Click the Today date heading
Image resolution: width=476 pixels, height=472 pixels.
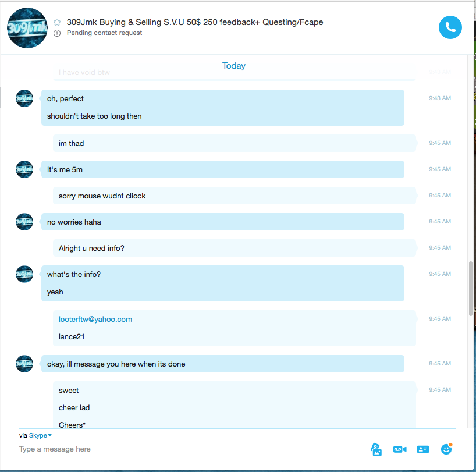click(x=234, y=66)
